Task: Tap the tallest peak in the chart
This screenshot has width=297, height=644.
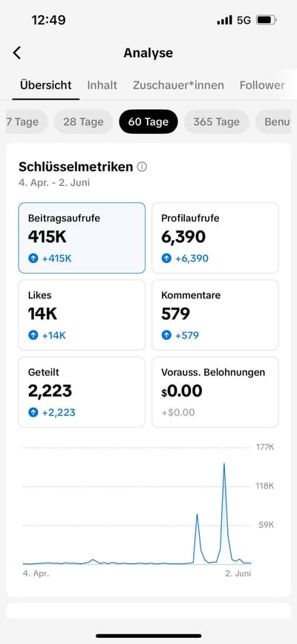Action: pyautogui.click(x=224, y=464)
